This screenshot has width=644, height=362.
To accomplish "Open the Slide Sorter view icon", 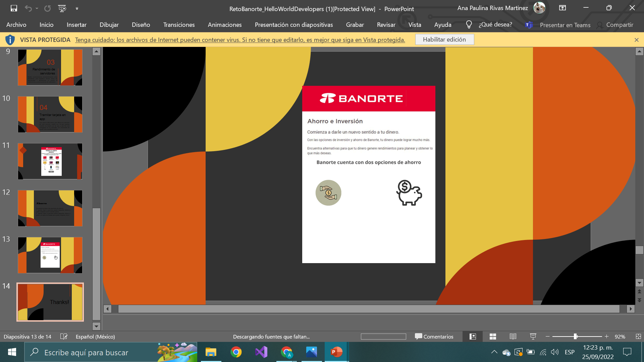I will coord(493,337).
